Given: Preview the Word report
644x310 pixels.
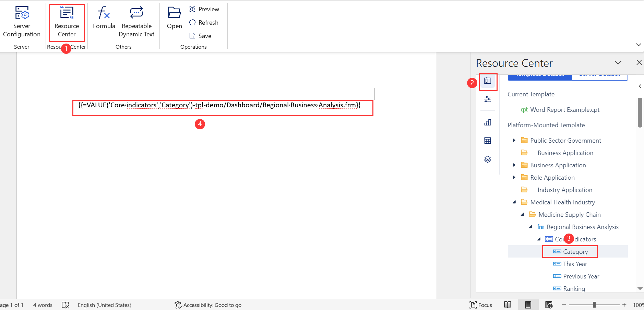Looking at the screenshot, I should coord(204,9).
